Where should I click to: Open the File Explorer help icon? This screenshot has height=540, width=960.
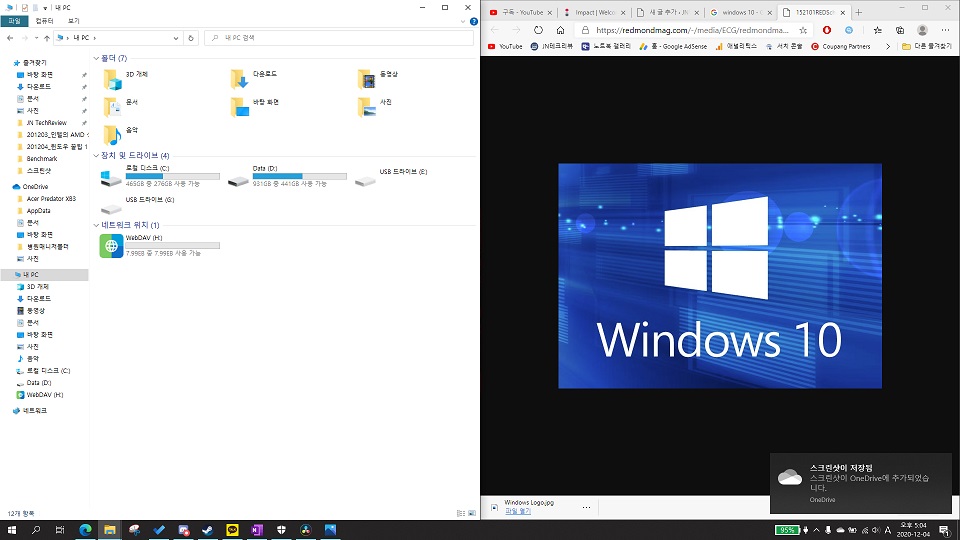(x=473, y=21)
